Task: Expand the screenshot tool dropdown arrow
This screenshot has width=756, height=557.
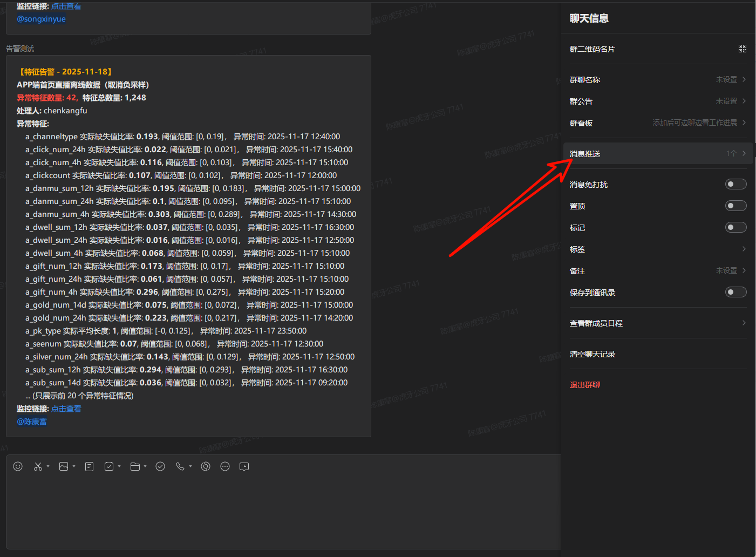Action: click(x=48, y=466)
